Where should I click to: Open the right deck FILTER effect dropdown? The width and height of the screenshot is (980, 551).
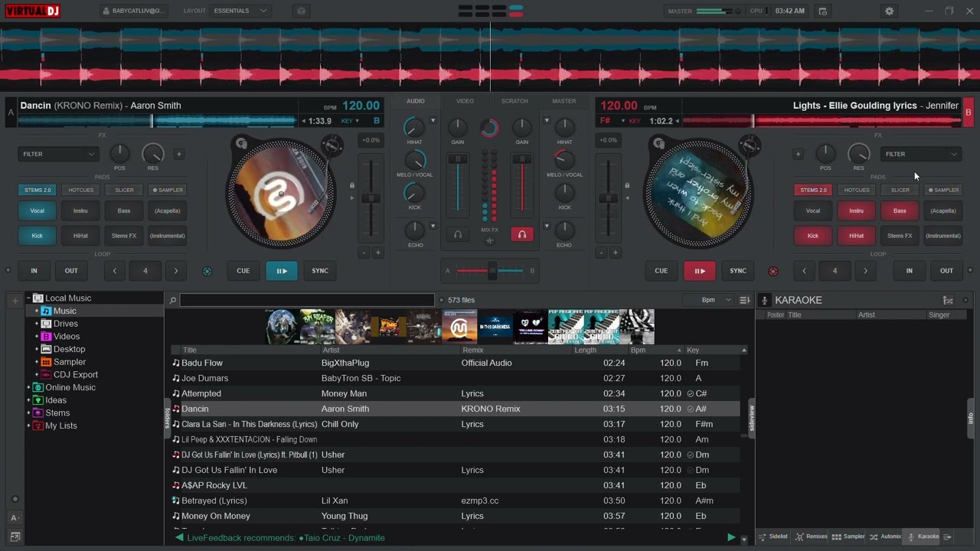pyautogui.click(x=921, y=154)
